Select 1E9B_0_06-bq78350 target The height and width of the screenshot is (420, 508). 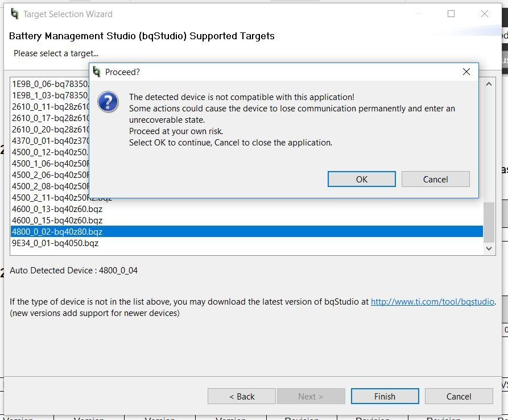tap(50, 84)
